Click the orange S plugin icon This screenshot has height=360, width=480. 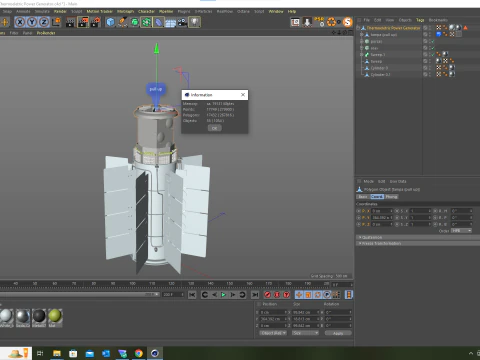pos(348,22)
